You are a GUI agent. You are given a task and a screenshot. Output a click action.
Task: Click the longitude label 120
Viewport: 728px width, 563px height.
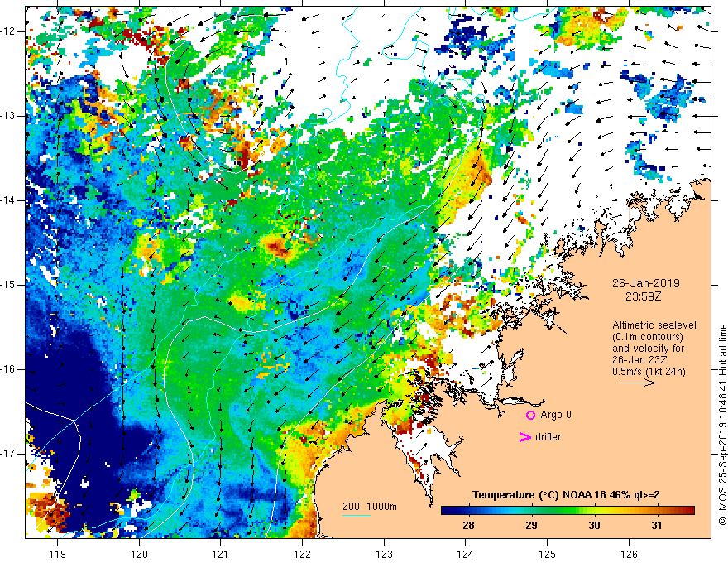click(x=139, y=554)
